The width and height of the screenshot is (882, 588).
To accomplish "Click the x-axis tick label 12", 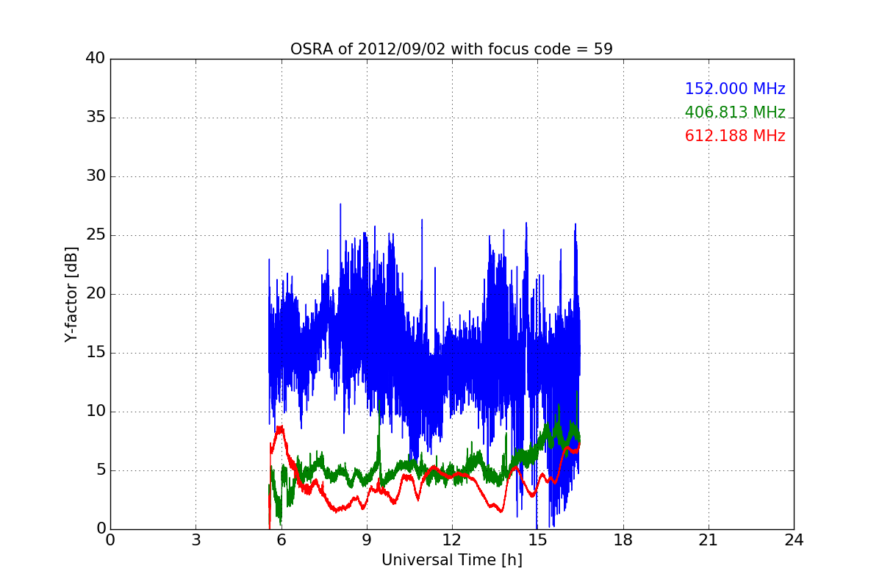I will point(452,540).
